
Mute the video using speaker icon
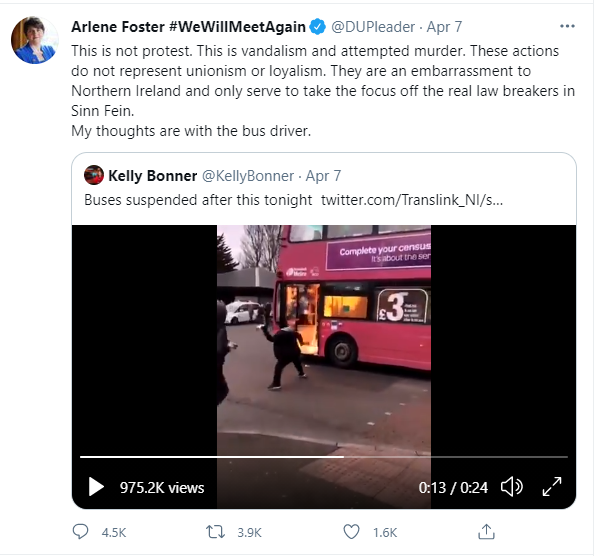512,487
